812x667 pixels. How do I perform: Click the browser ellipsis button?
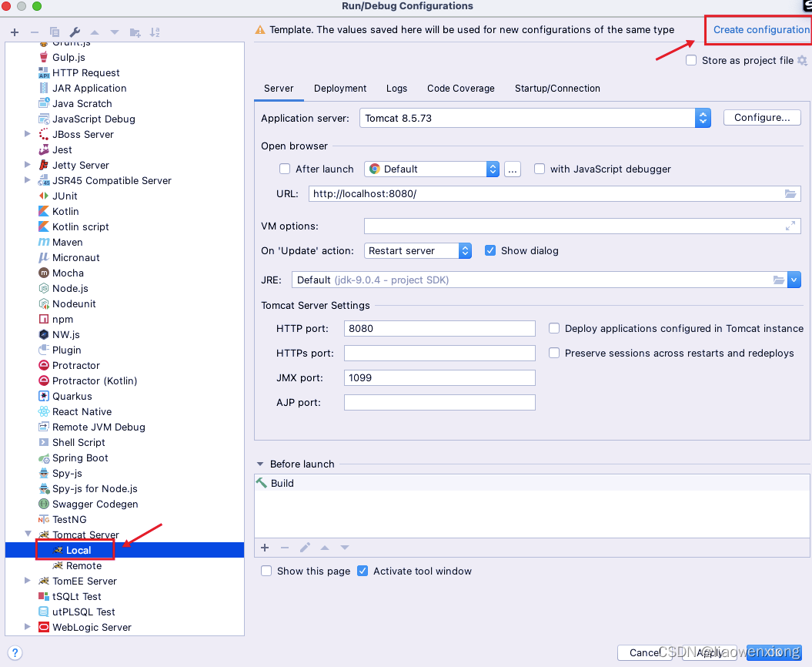click(512, 169)
